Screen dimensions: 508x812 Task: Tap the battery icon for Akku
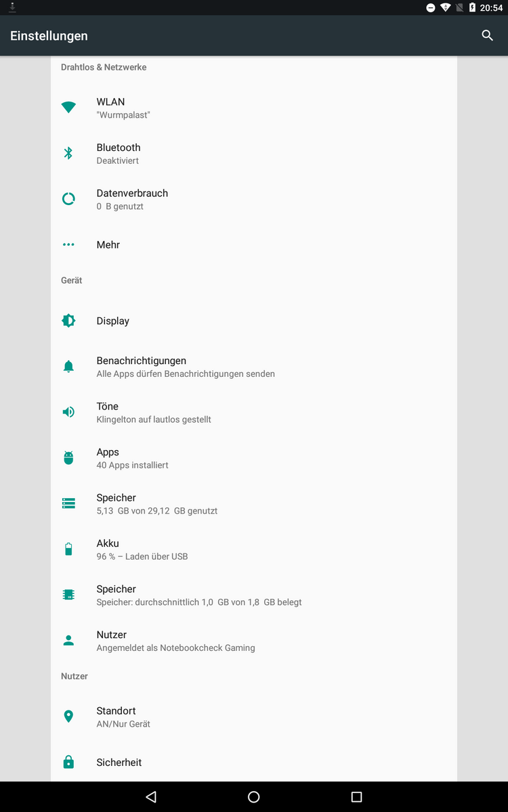pyautogui.click(x=68, y=549)
